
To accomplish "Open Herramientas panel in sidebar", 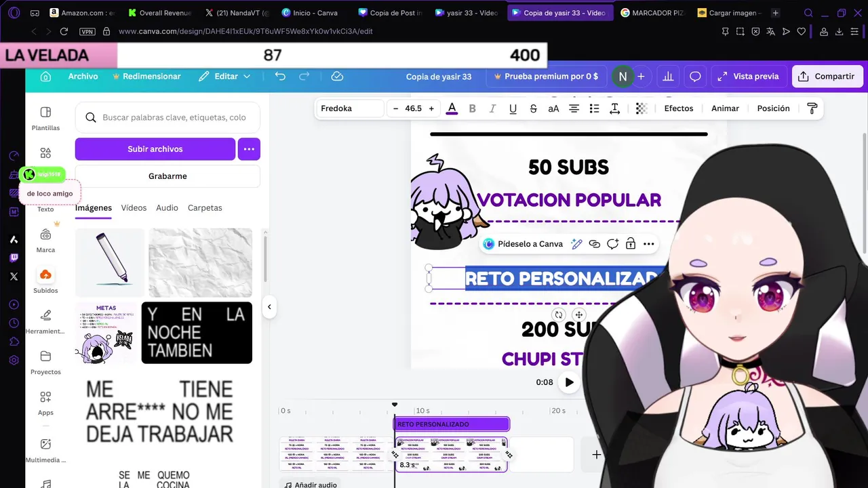I will click(x=45, y=322).
